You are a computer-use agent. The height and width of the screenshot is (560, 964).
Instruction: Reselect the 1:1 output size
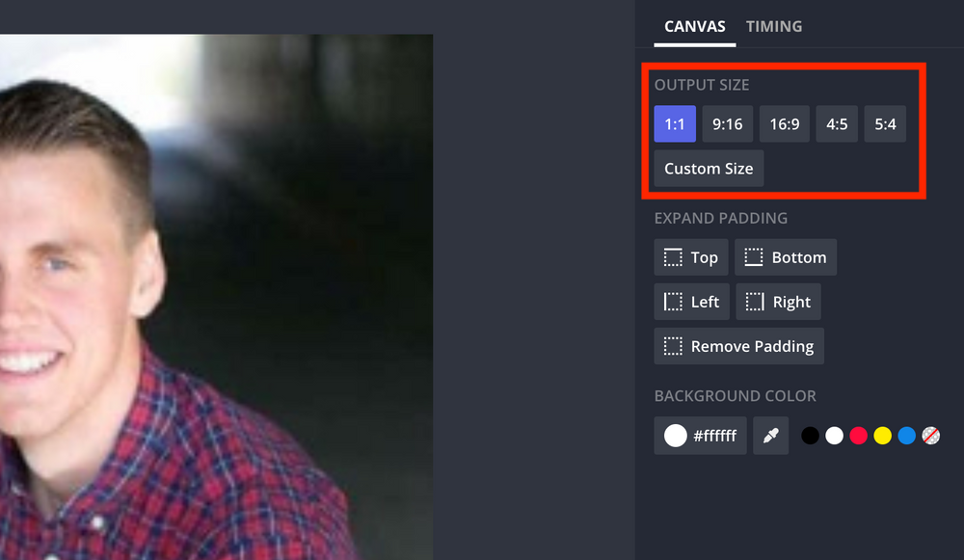[675, 123]
